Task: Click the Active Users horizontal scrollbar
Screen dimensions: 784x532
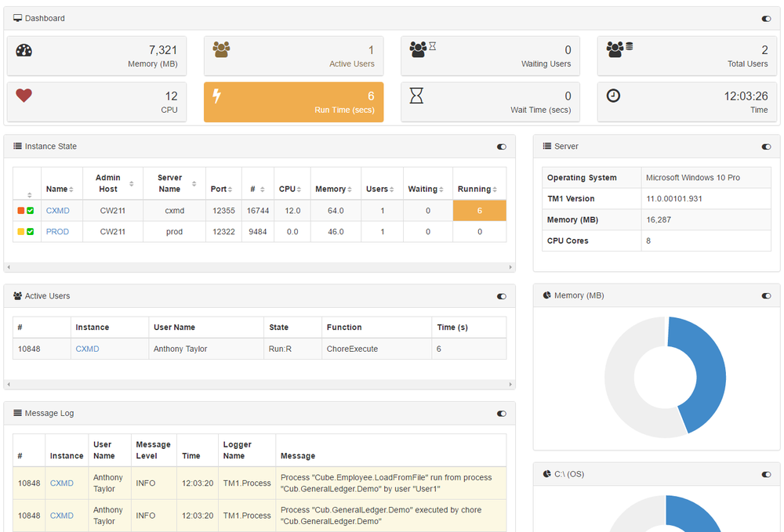Action: click(x=260, y=385)
